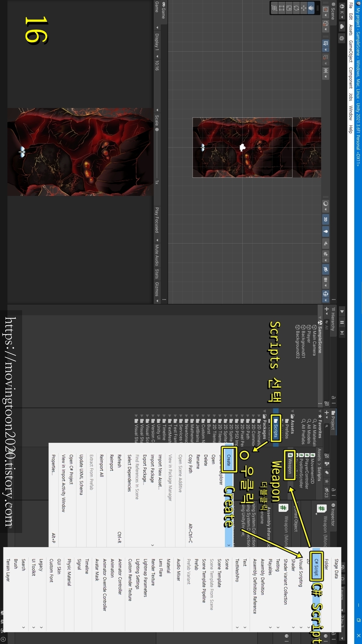362x644 pixels.
Task: Toggle Stats in Game view
Action: coord(157,274)
